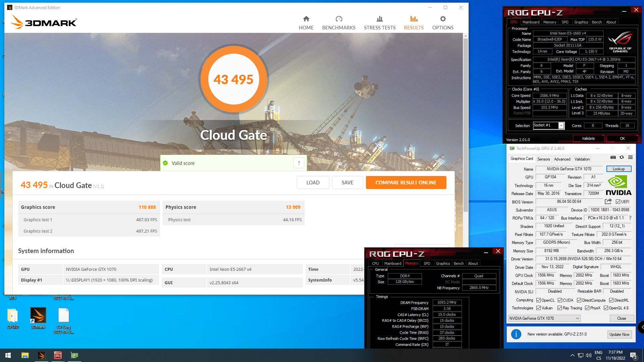Click the DRAM Frequency value 1093.2 MHz
This screenshot has width=644, height=362.
447,302
